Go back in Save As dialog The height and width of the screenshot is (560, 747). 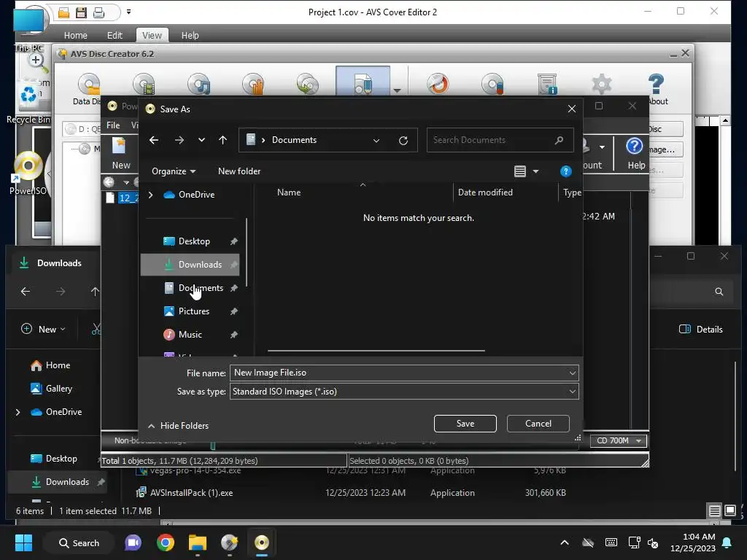pyautogui.click(x=153, y=140)
